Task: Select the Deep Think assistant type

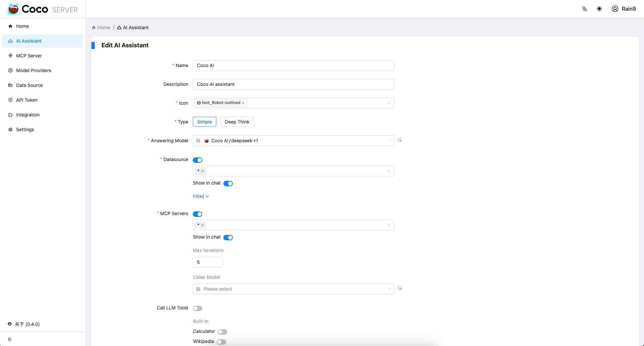Action: tap(237, 122)
